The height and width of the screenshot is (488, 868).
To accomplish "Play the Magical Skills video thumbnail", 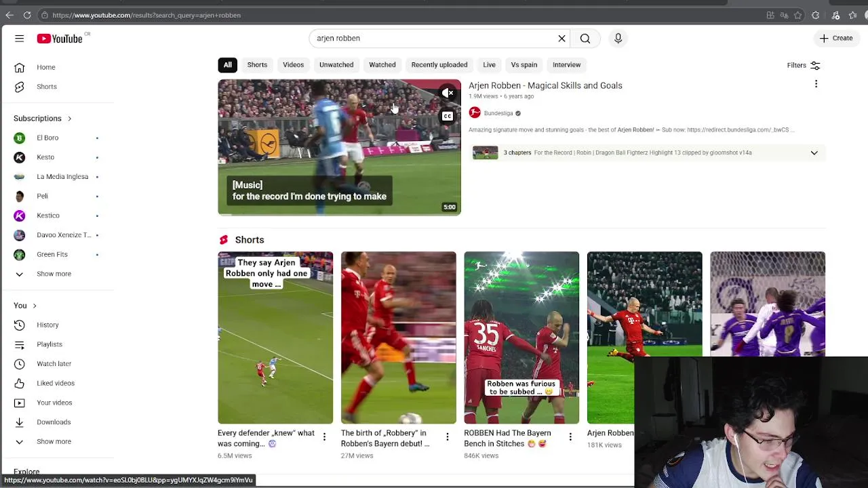I will pyautogui.click(x=339, y=147).
